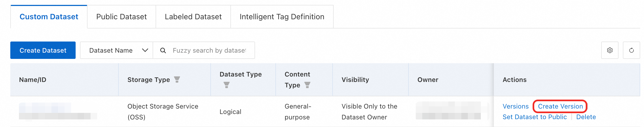
Task: Click the Create Dataset button
Action: (x=43, y=50)
